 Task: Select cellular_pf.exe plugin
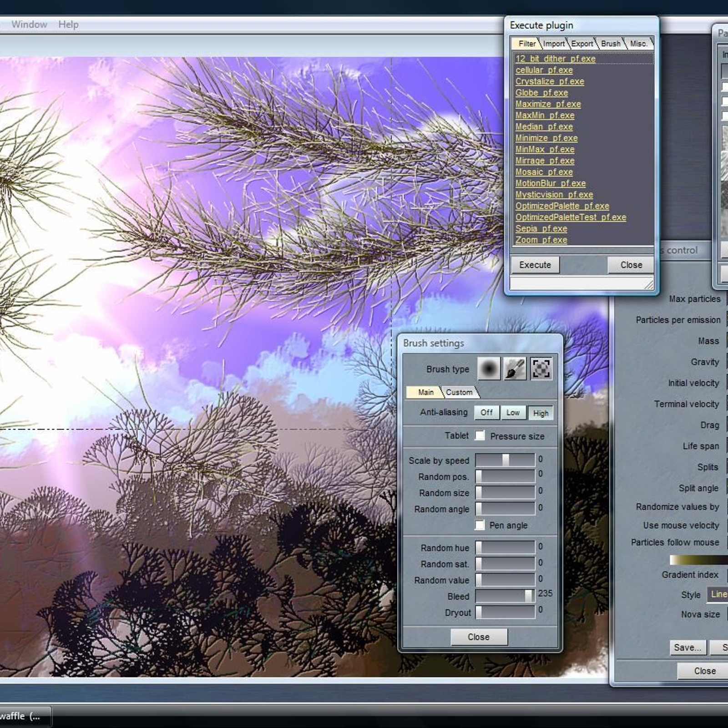coord(544,70)
